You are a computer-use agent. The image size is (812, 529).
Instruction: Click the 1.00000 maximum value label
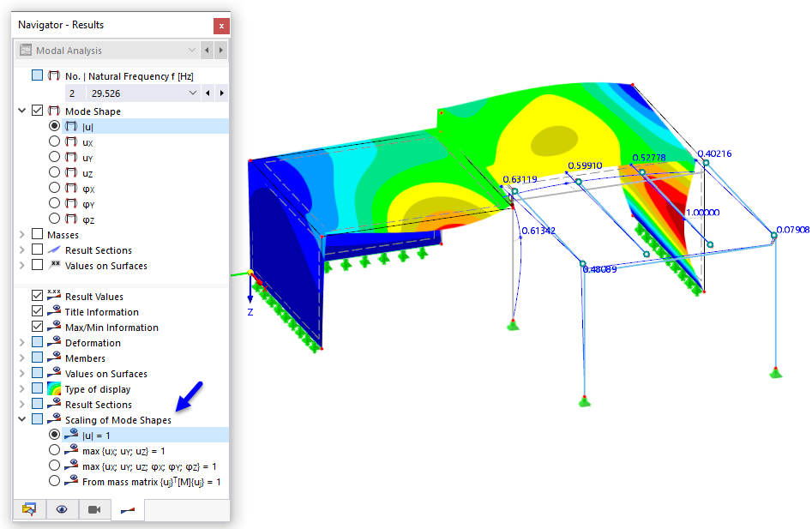[703, 213]
